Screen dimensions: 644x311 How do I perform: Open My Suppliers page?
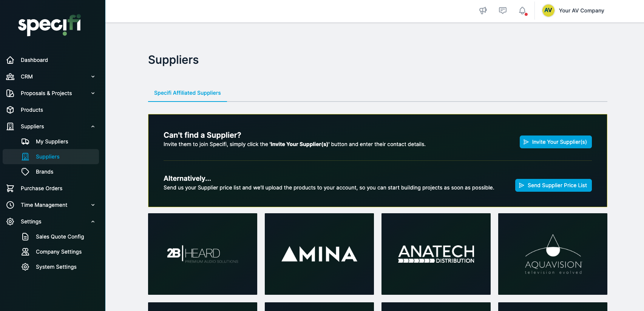click(52, 142)
